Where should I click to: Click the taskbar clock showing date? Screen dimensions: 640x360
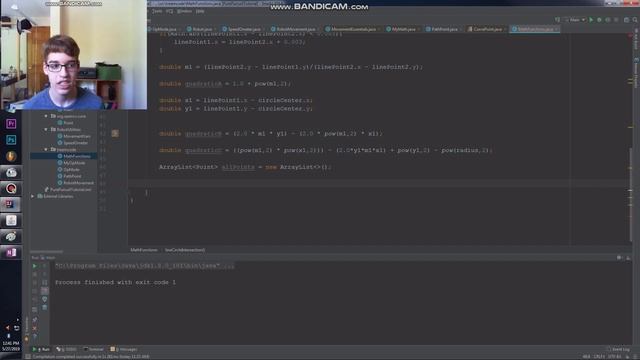11,346
